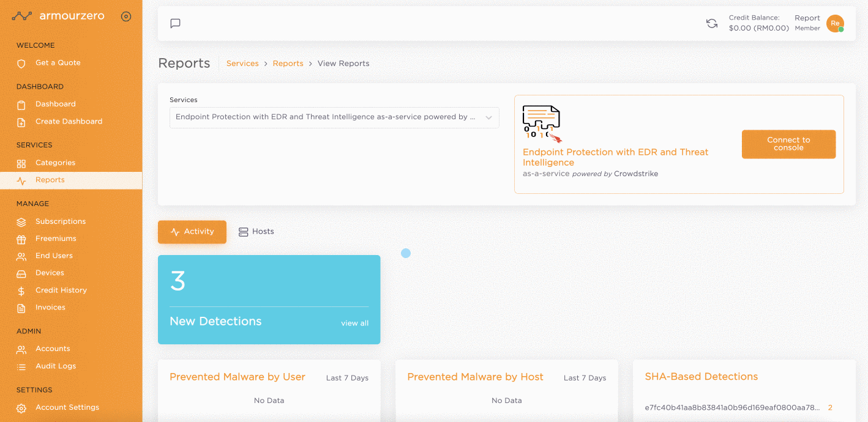Click the Subscriptions layers icon

21,222
